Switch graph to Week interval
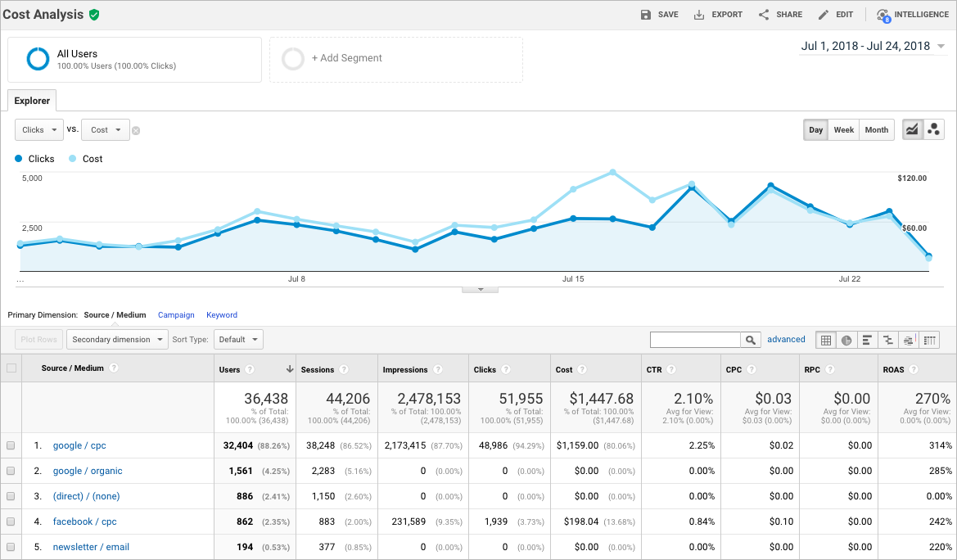The height and width of the screenshot is (560, 957). coord(843,129)
